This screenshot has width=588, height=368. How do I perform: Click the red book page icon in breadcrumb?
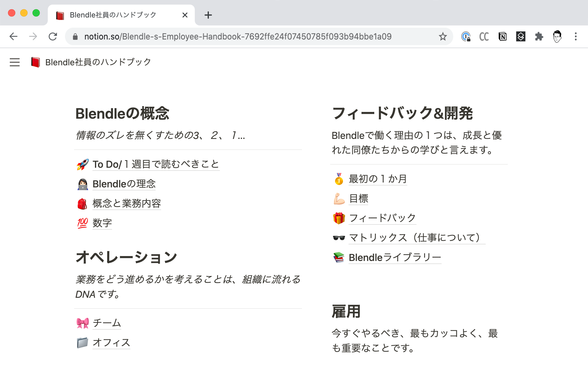pos(36,62)
